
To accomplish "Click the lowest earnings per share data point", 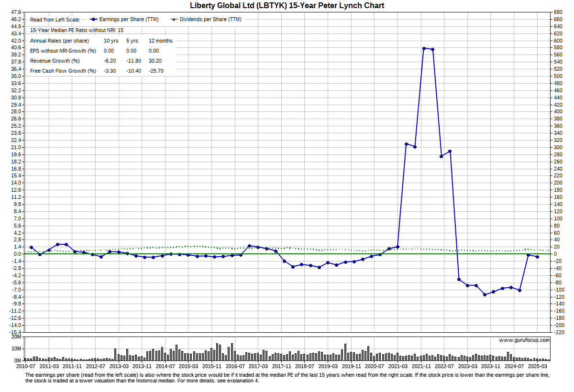I will pyautogui.click(x=485, y=294).
